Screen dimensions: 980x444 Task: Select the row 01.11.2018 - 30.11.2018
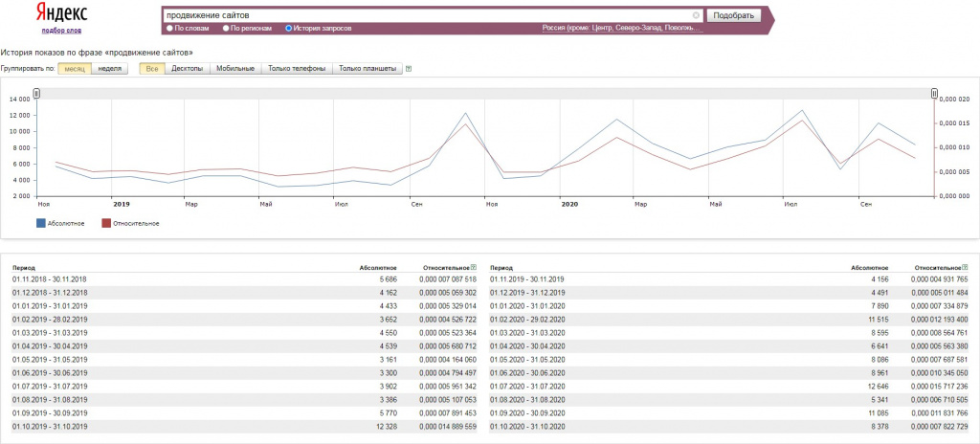coord(244,278)
